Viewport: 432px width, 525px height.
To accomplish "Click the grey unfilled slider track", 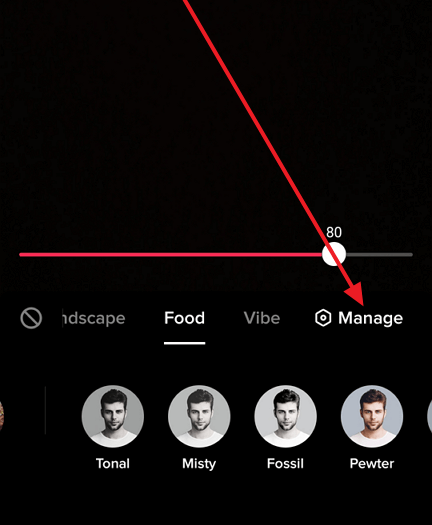I will 379,255.
